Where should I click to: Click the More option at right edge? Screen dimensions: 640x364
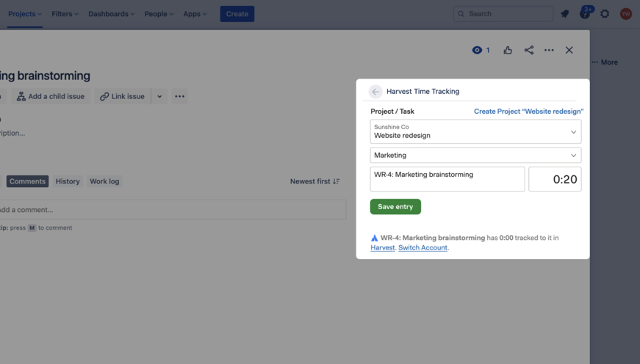click(605, 62)
